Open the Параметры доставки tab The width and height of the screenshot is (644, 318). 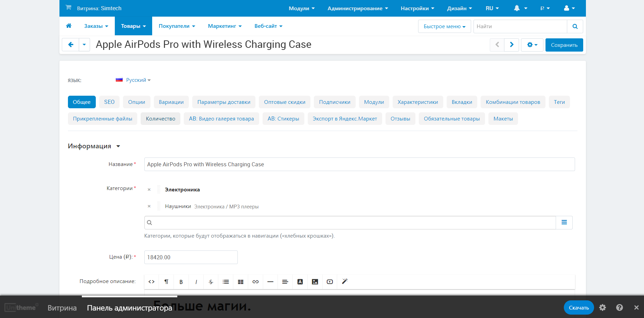click(224, 102)
